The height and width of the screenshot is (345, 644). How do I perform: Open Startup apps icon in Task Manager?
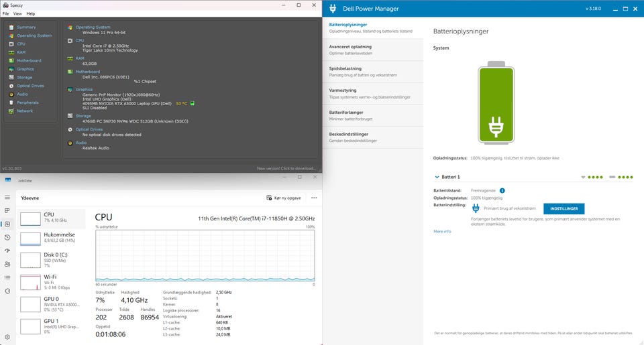tap(7, 251)
